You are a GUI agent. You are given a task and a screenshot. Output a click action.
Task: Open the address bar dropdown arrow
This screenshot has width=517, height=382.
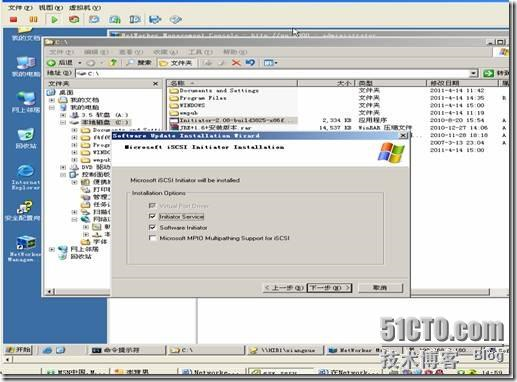473,73
